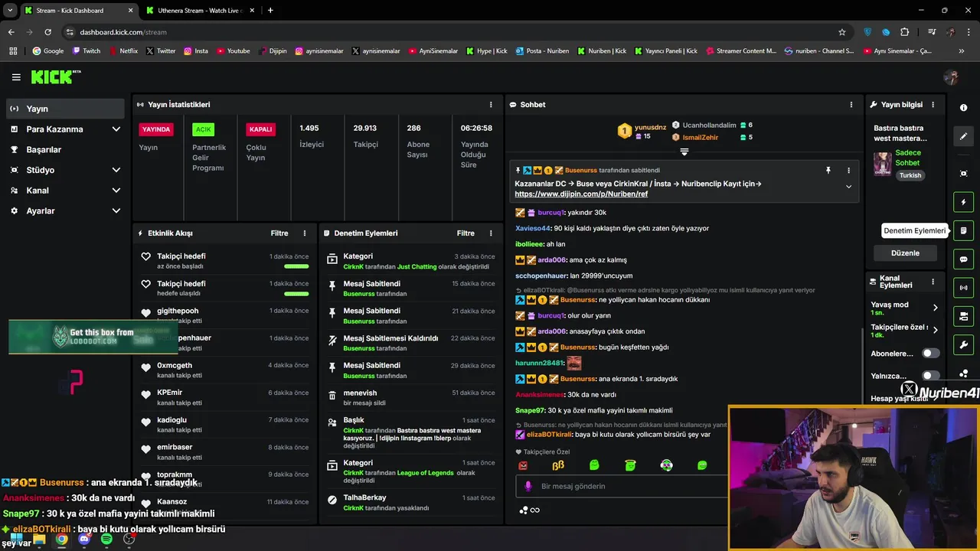Open Yayın istatistikleri panel options menu

click(491, 105)
